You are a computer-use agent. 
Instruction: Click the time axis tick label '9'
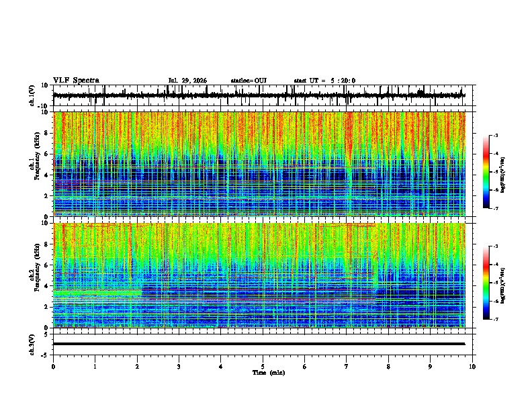(x=430, y=367)
